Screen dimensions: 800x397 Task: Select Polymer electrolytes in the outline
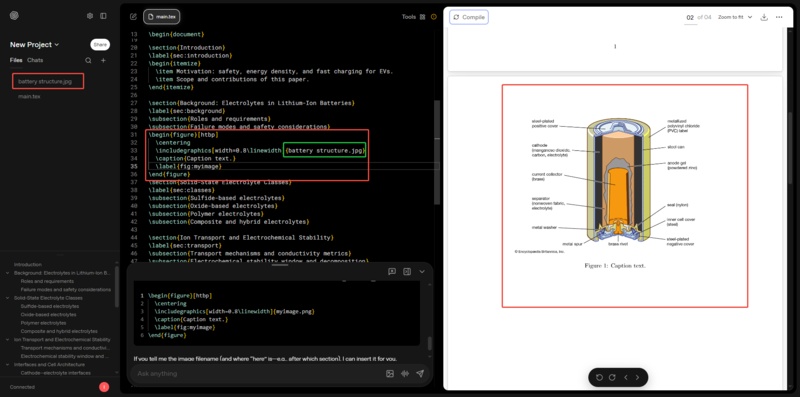43,323
